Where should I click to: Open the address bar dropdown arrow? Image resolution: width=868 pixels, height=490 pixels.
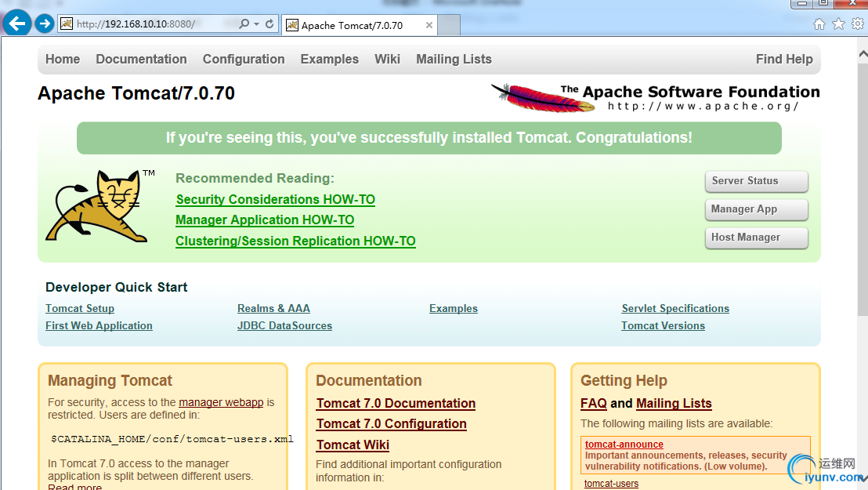pos(256,24)
